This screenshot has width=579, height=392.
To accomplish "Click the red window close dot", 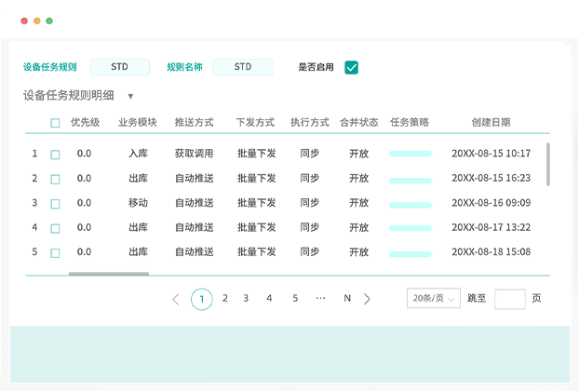I will tap(24, 21).
